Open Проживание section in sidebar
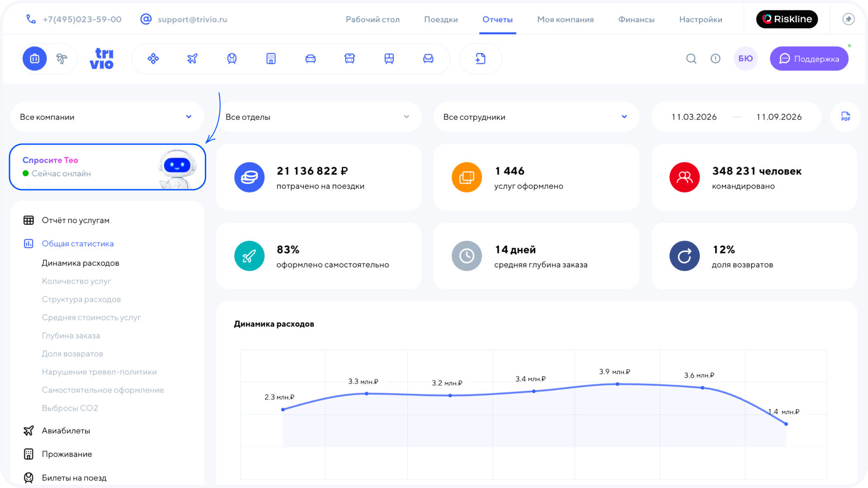868x488 pixels. click(67, 454)
